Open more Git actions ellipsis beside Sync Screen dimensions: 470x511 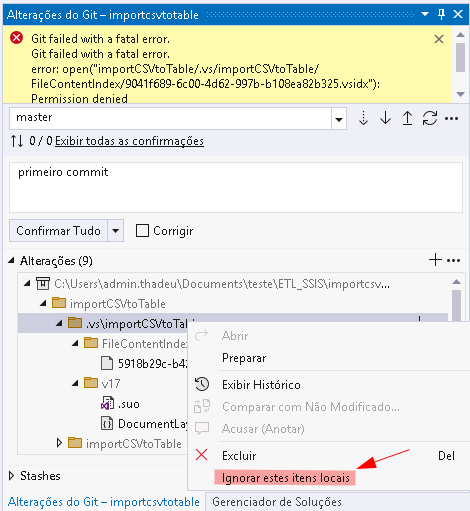click(452, 118)
